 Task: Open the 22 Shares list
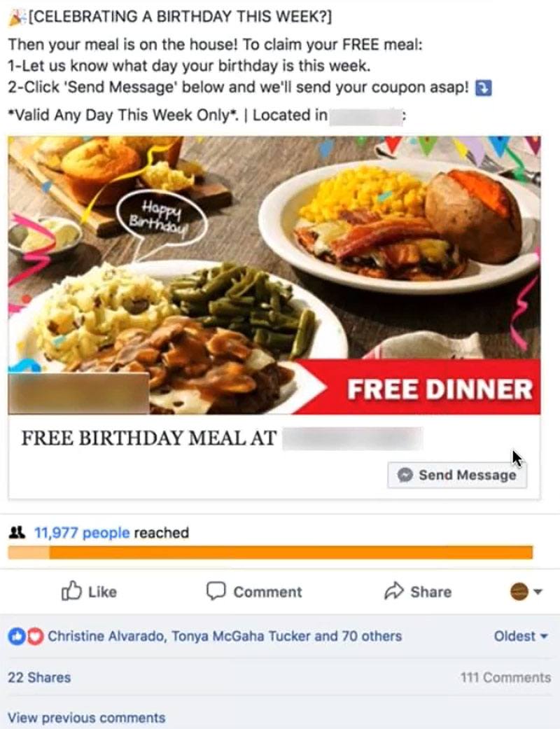(39, 677)
